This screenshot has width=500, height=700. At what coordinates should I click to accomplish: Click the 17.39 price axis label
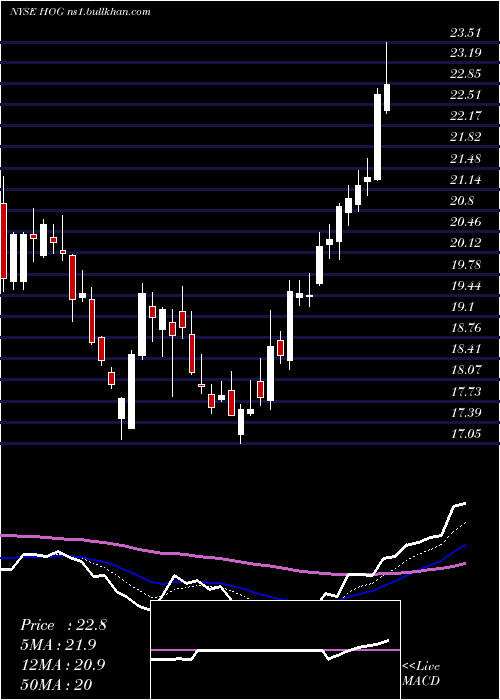(466, 412)
